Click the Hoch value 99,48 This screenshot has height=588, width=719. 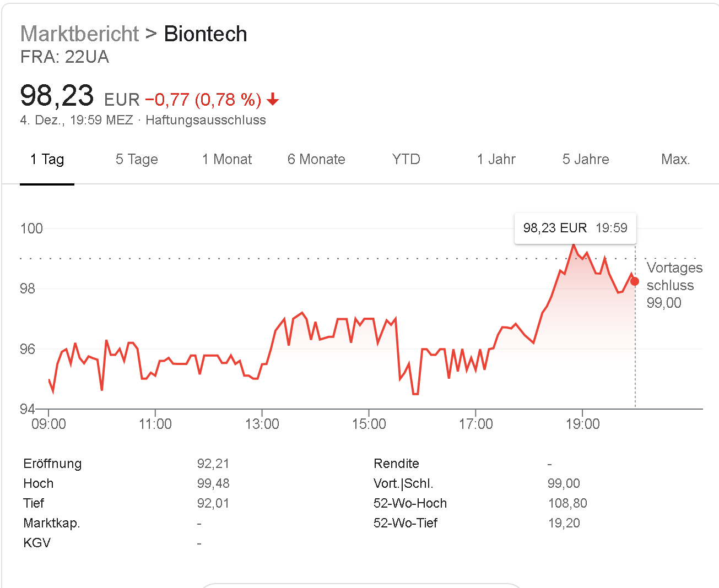pos(213,483)
